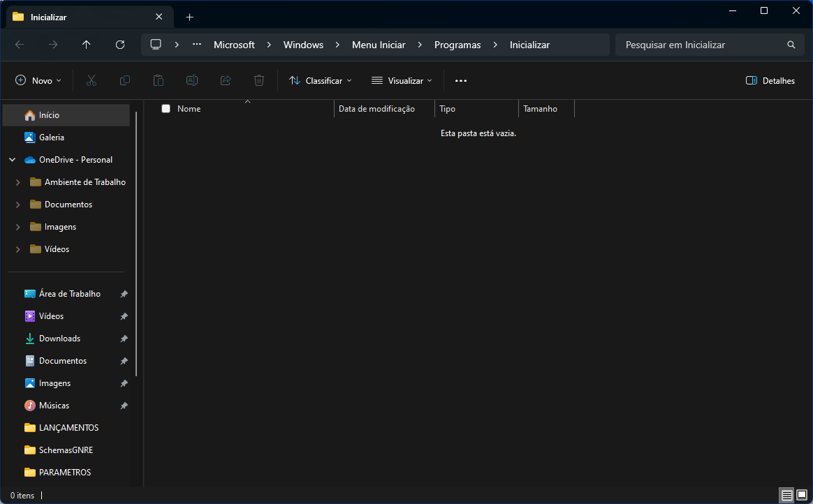
Task: Switch to large thumbnails view in status bar
Action: click(x=802, y=495)
